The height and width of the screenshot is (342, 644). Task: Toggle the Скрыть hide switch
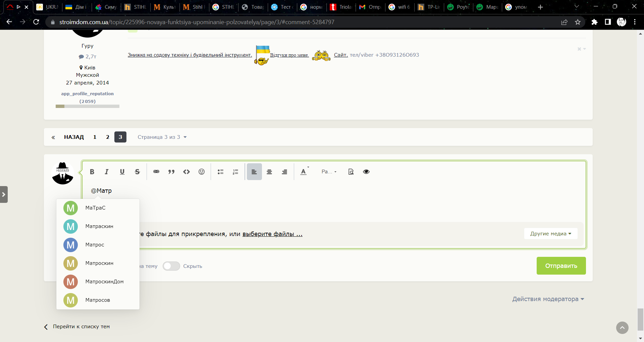click(171, 266)
